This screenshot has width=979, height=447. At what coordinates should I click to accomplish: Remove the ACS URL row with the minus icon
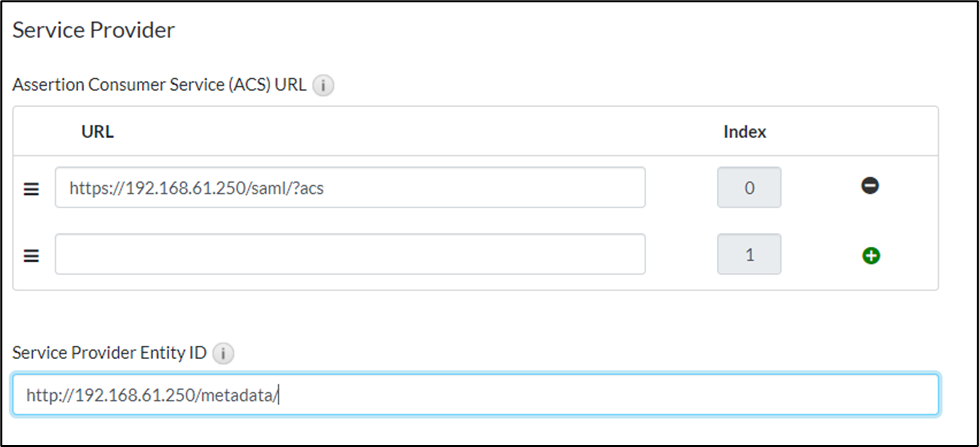(870, 186)
